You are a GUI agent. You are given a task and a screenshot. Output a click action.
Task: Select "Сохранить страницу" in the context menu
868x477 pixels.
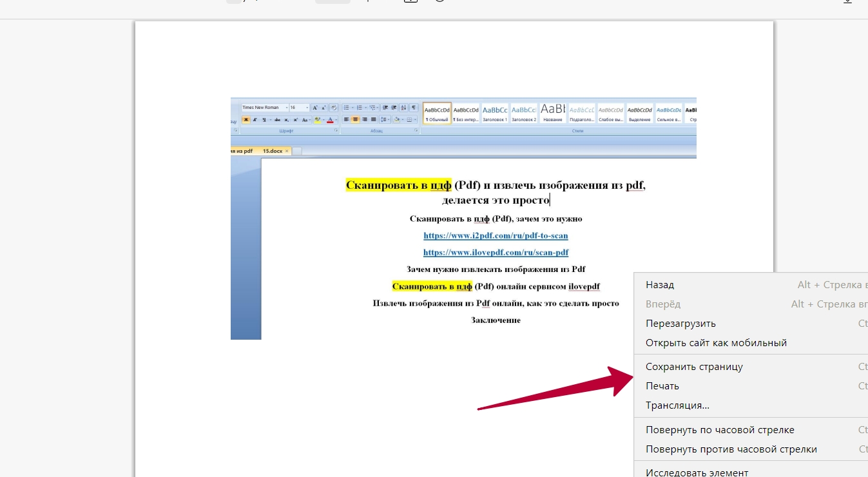694,367
